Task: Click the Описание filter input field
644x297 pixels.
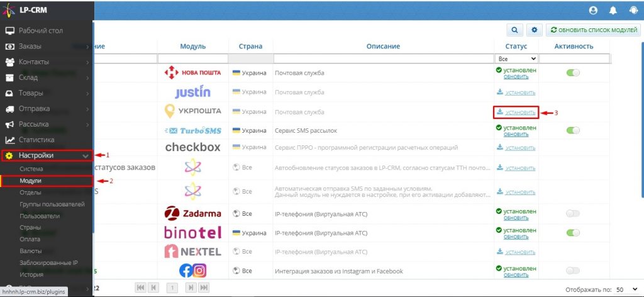Action: (384, 59)
